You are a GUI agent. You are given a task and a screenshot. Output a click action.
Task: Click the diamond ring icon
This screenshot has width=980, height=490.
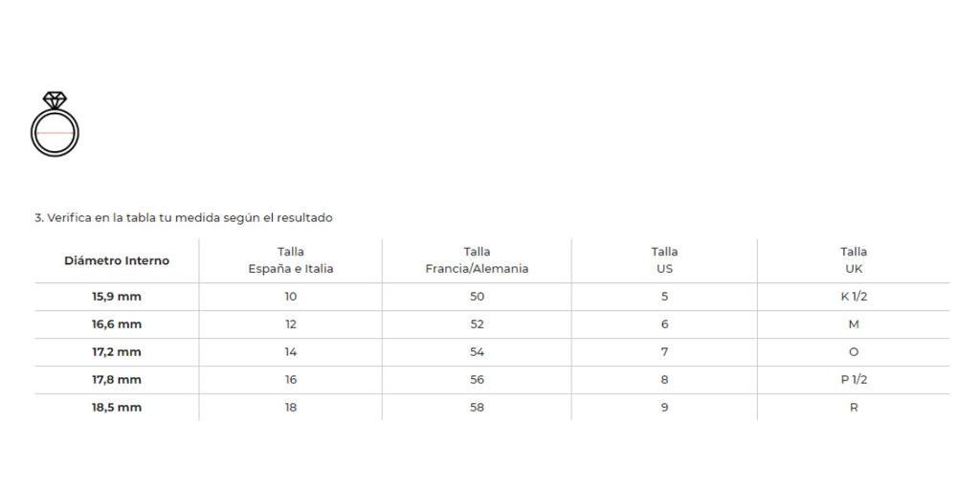coord(55,124)
